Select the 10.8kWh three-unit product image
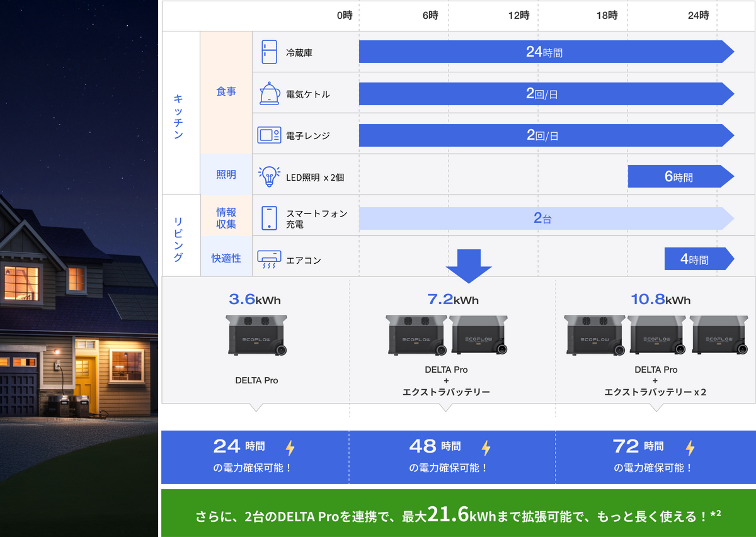756x537 pixels. click(655, 334)
